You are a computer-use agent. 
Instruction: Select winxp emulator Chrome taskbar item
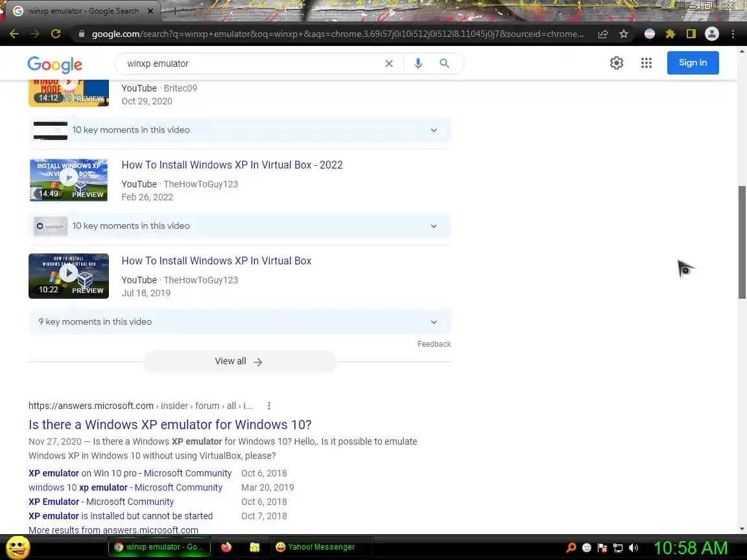[x=159, y=547]
